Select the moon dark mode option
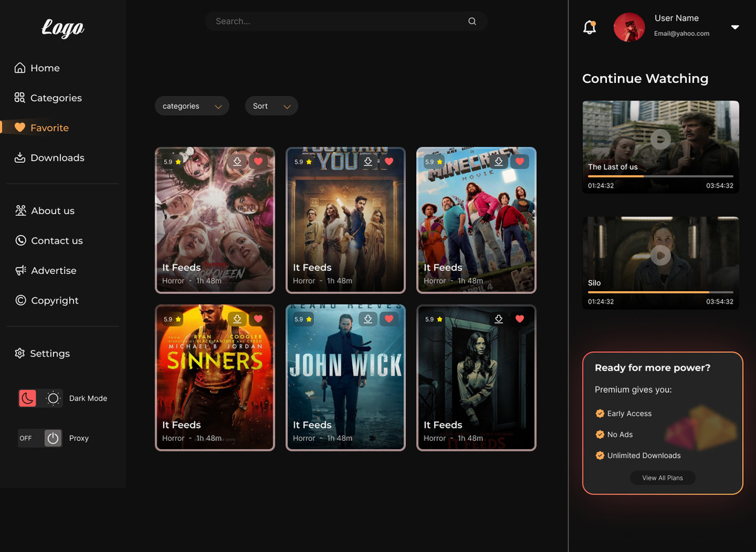756x552 pixels. click(x=28, y=398)
